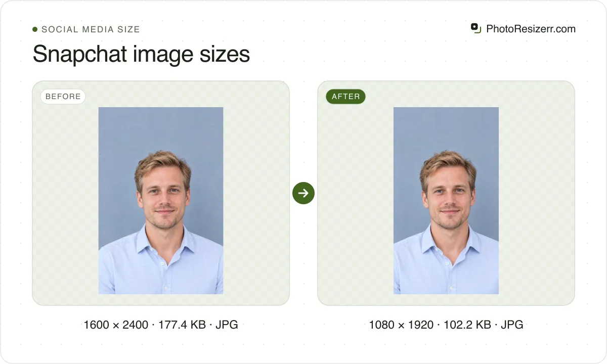Click the Snapchat image sizes heading

click(141, 54)
